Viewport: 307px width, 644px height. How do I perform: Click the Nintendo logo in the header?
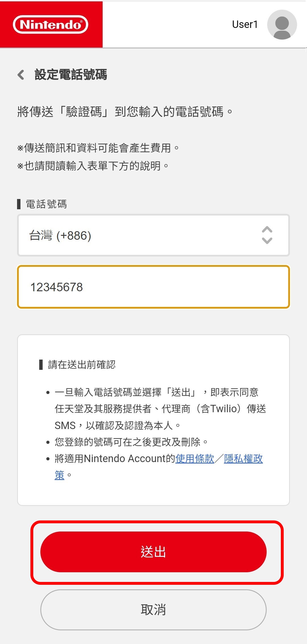tap(51, 24)
